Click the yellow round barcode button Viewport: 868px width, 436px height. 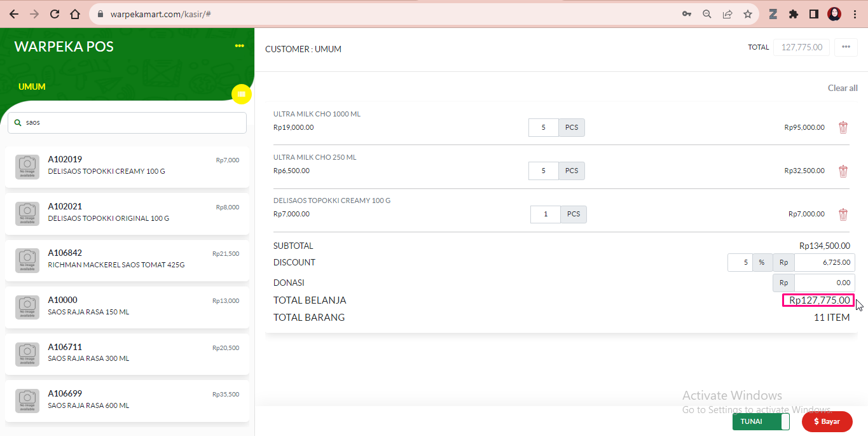pos(242,94)
